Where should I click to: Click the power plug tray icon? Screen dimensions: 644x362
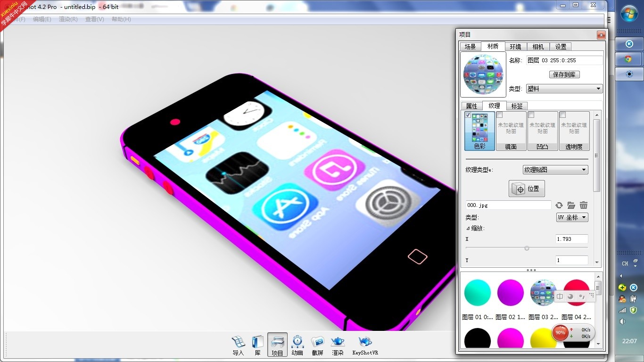click(634, 299)
